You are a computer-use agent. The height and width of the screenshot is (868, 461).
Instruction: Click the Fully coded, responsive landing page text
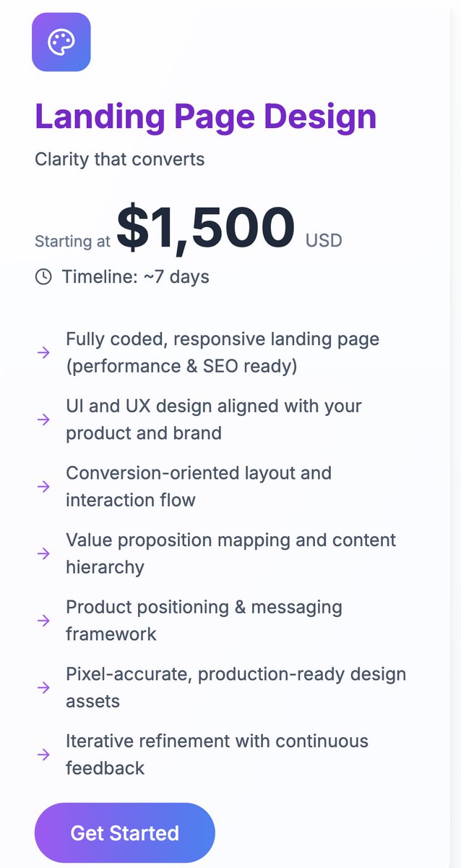[x=223, y=352]
